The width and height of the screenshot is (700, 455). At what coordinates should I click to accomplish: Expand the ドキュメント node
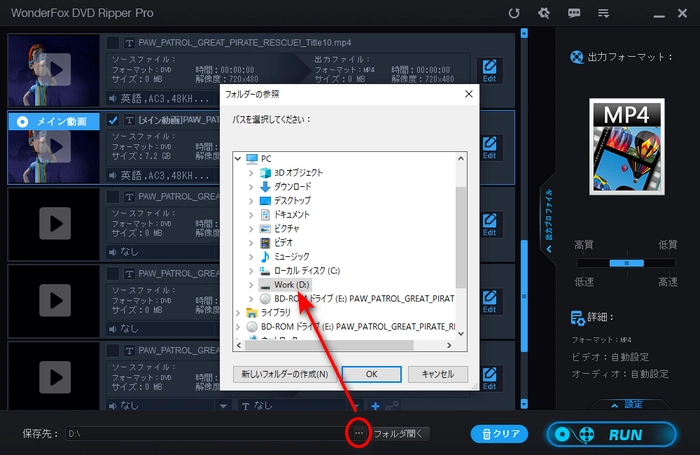(x=251, y=215)
